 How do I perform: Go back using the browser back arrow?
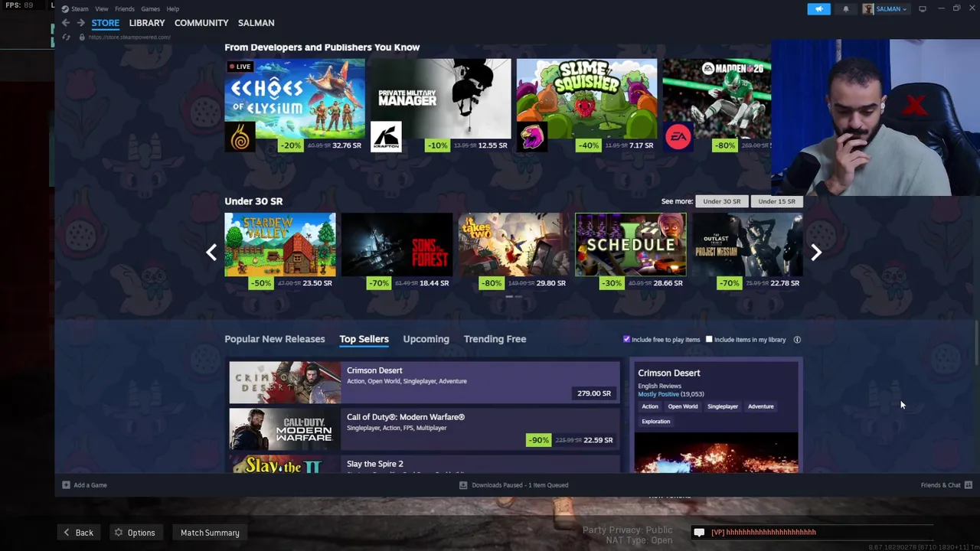click(66, 23)
